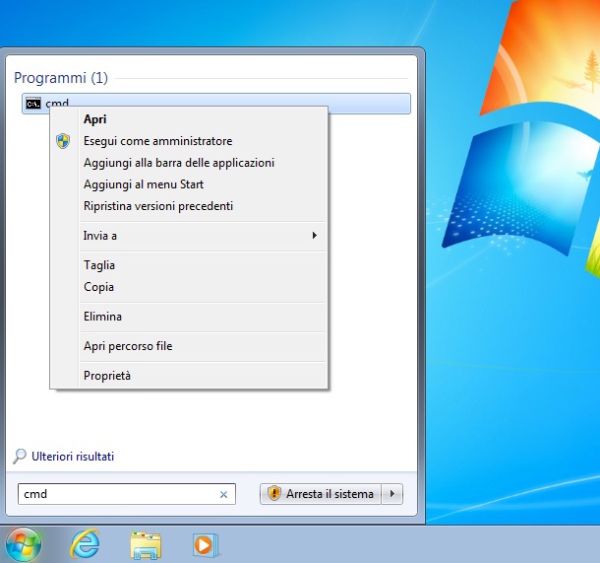
Task: Select Copia from the context menu
Action: pos(99,287)
